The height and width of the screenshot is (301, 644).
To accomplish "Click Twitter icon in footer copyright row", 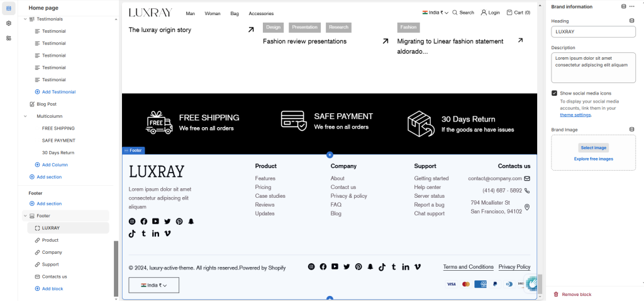I will coord(347,266).
